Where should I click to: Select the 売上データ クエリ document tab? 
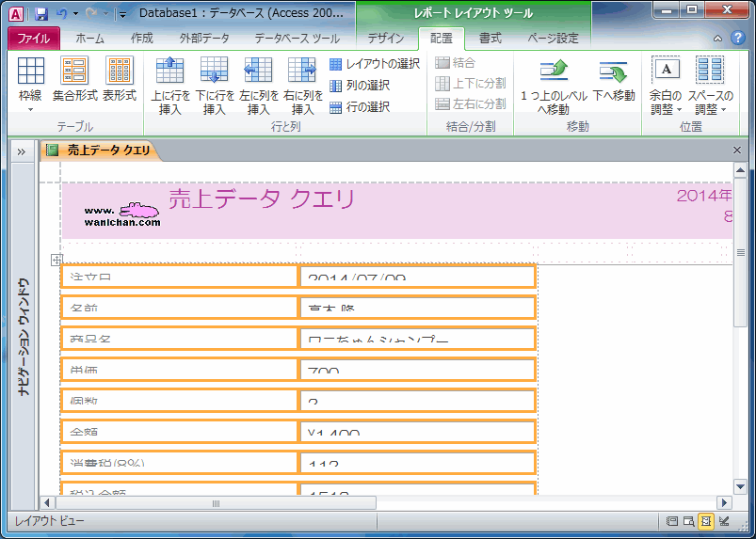click(x=100, y=151)
